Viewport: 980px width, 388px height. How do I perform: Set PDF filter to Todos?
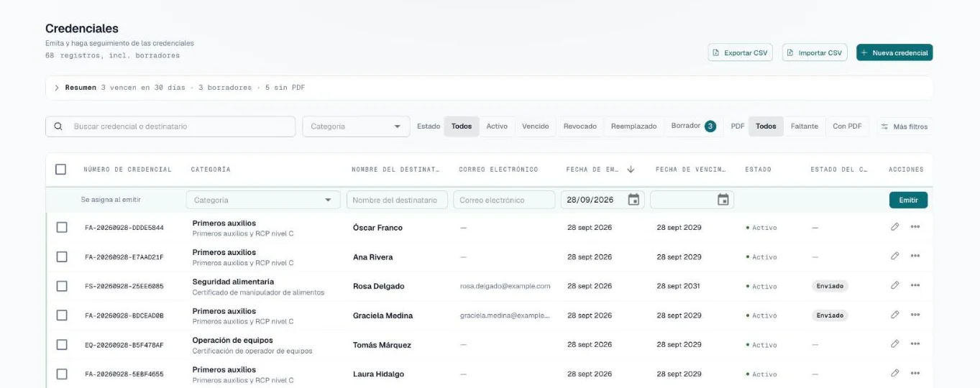click(x=766, y=126)
